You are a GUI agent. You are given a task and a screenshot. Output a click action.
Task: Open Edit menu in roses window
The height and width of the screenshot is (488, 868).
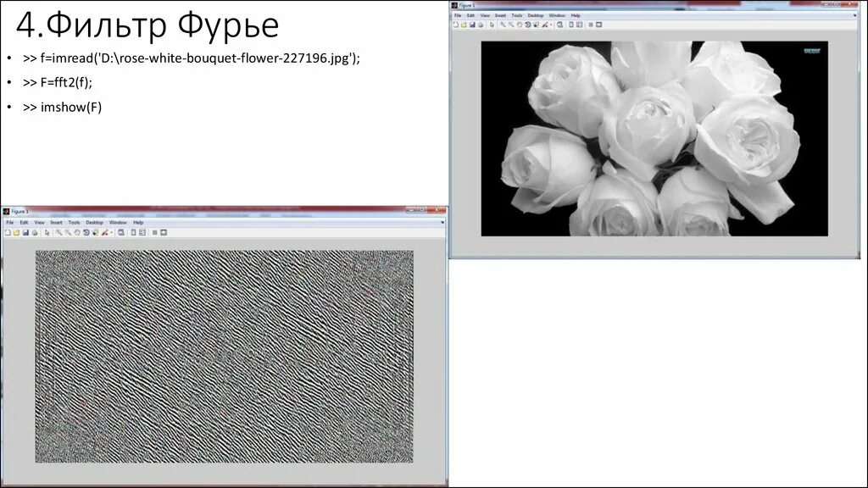click(x=470, y=15)
